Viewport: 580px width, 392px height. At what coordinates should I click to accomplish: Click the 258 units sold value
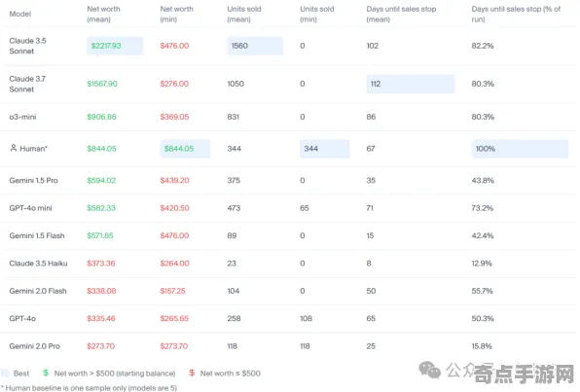point(234,319)
